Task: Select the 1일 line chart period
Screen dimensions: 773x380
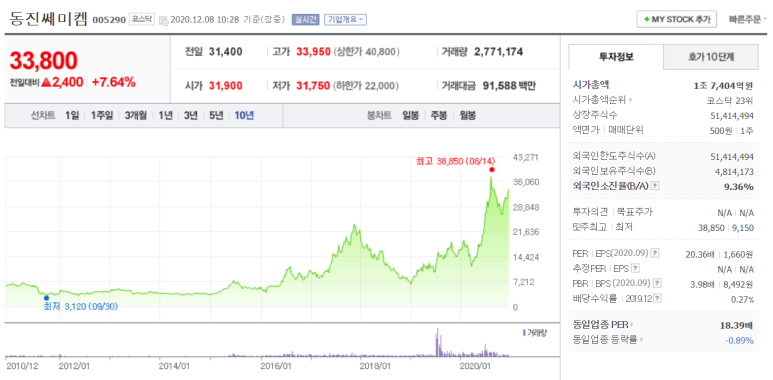Action: [72, 116]
